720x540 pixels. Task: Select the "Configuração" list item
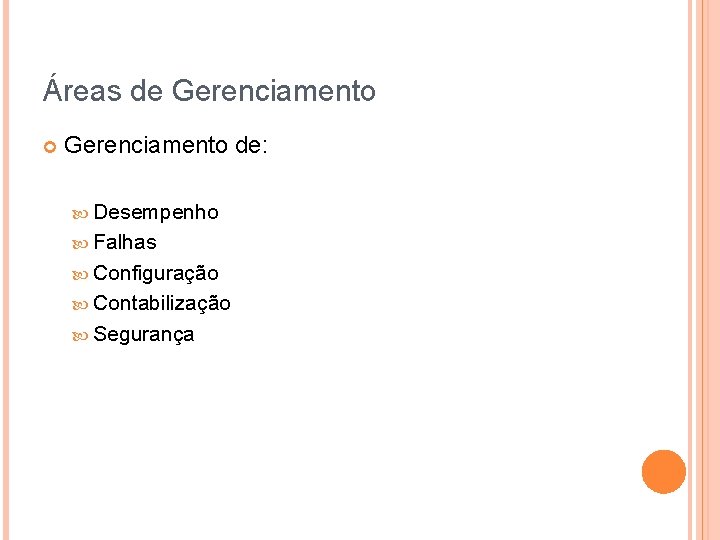click(x=156, y=273)
